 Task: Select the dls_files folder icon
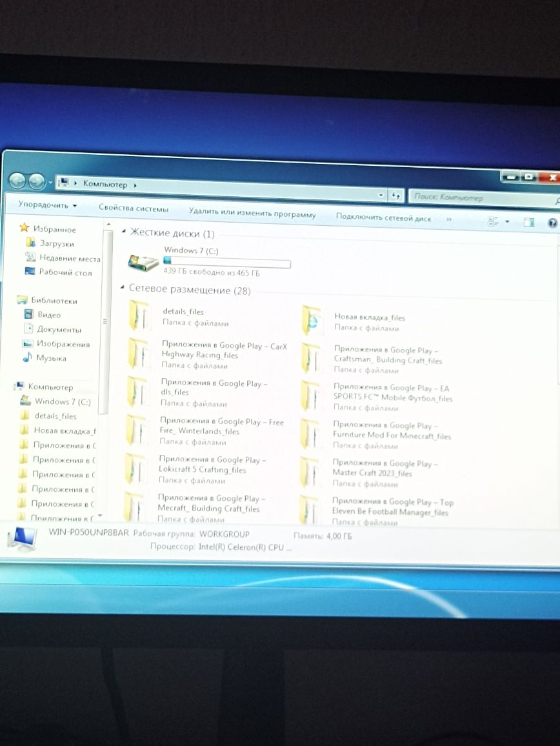coord(137,392)
